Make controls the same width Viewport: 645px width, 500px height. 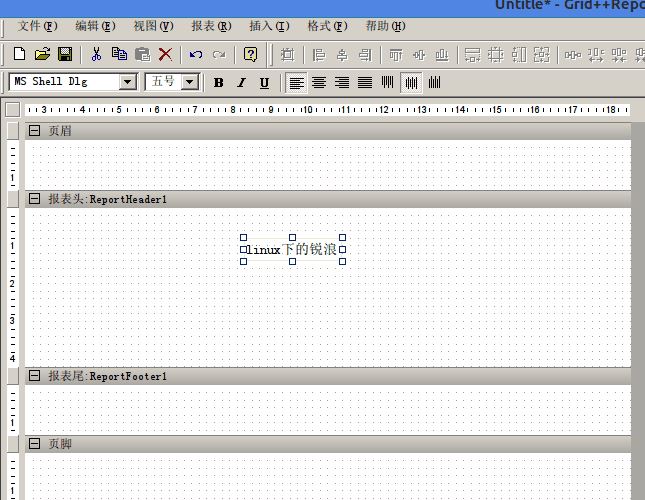472,55
